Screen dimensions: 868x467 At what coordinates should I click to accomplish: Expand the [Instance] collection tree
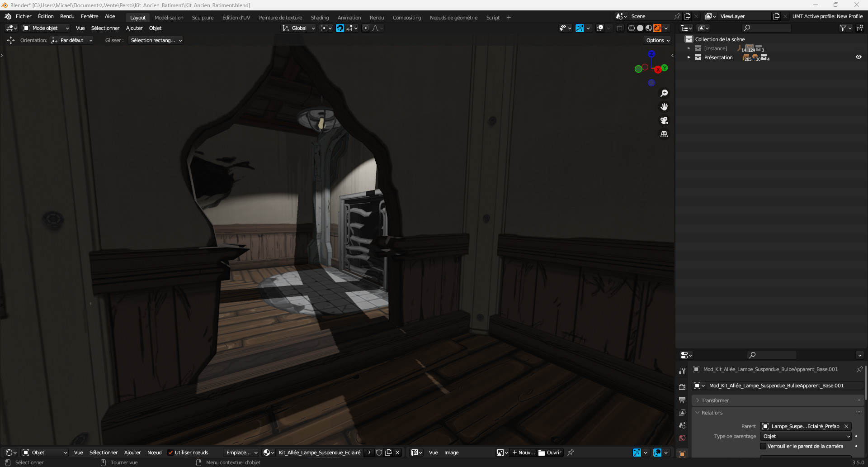[x=689, y=48]
